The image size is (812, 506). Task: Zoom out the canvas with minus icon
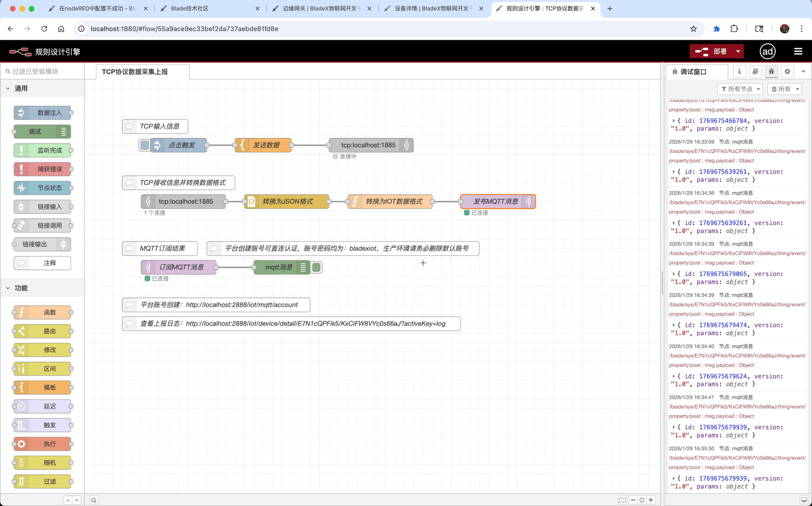click(x=633, y=500)
